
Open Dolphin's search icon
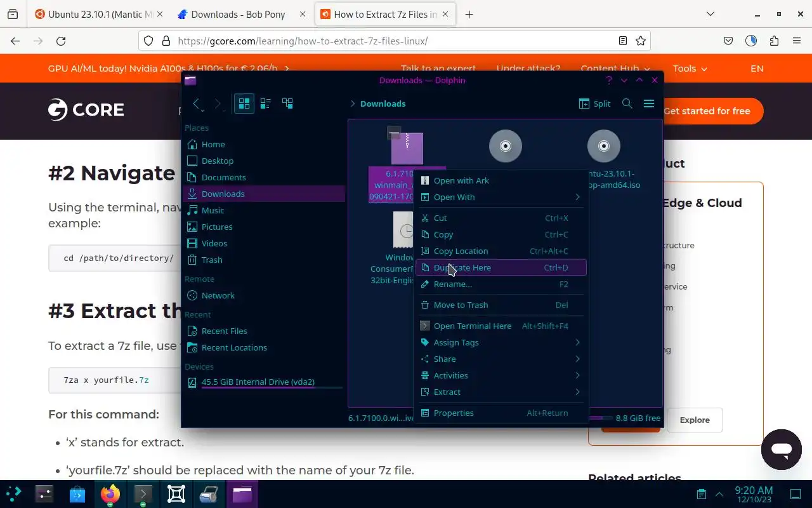pyautogui.click(x=627, y=104)
